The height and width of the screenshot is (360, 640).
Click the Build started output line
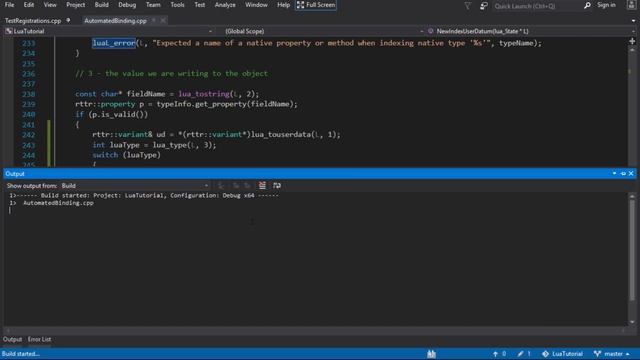(x=144, y=196)
